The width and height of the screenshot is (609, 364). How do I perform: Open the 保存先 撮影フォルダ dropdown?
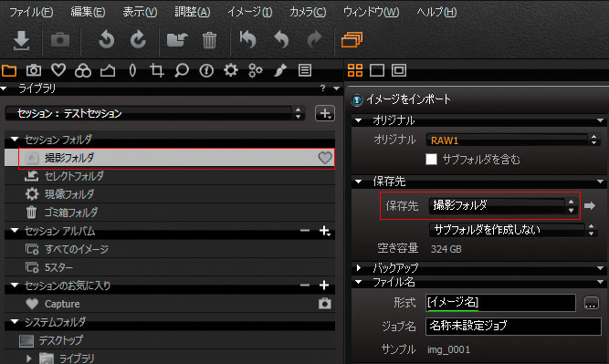click(502, 205)
